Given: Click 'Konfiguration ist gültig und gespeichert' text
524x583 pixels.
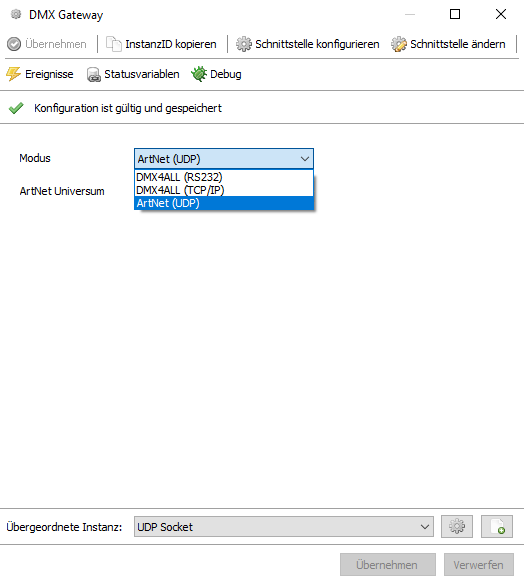Looking at the screenshot, I should click(128, 108).
